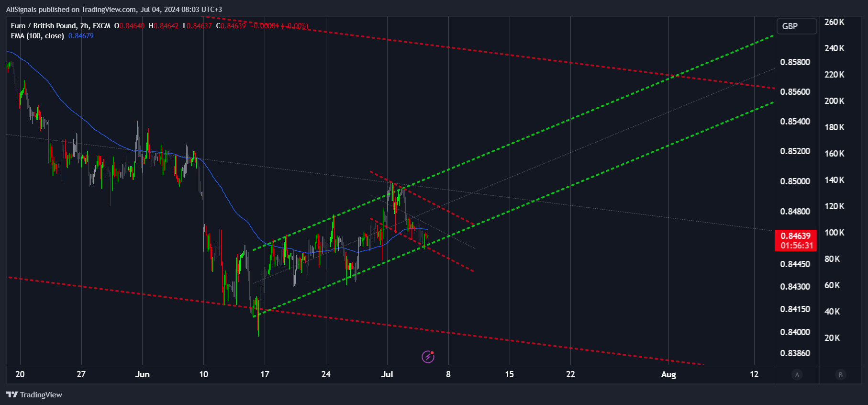Click the red current price label 0.84639

tap(795, 236)
